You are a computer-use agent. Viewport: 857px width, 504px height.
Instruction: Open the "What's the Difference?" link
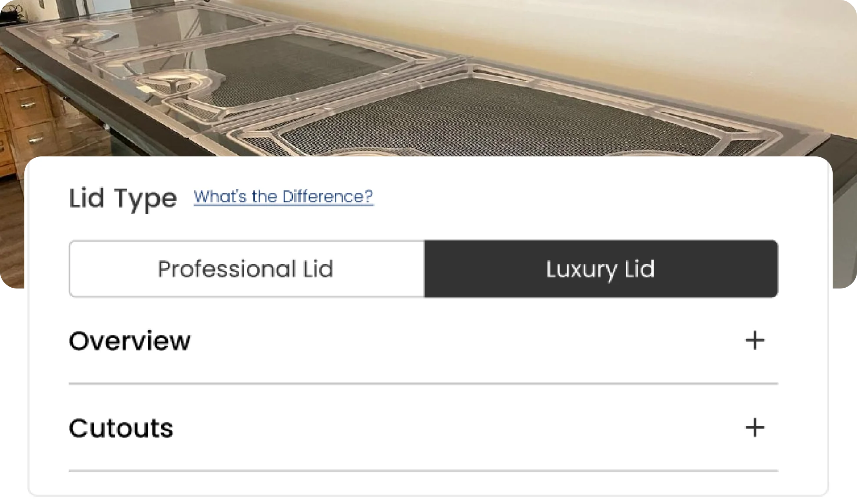pos(284,197)
